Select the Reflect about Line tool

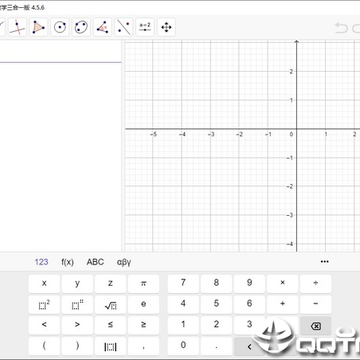124,27
